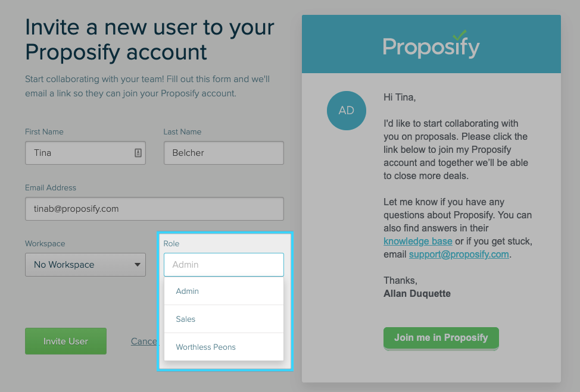
Task: Click the Proposify logo in email preview
Action: pyautogui.click(x=431, y=46)
